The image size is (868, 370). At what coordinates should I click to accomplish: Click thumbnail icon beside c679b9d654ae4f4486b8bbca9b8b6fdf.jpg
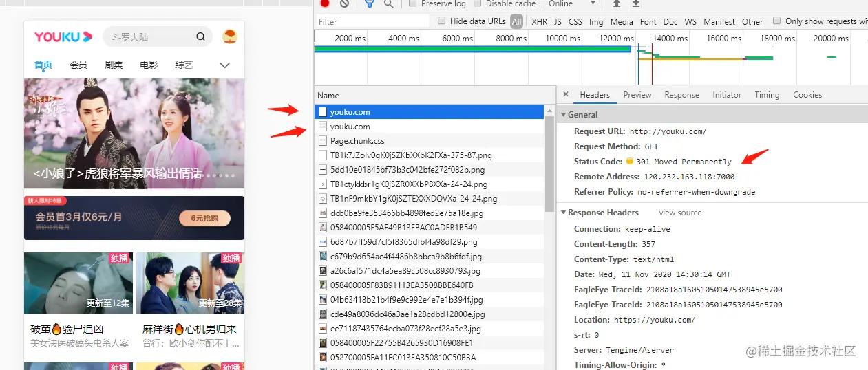322,257
